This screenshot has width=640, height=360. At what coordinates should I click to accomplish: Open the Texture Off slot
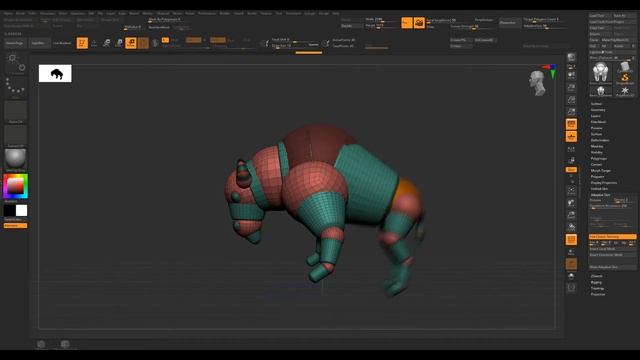tap(16, 136)
